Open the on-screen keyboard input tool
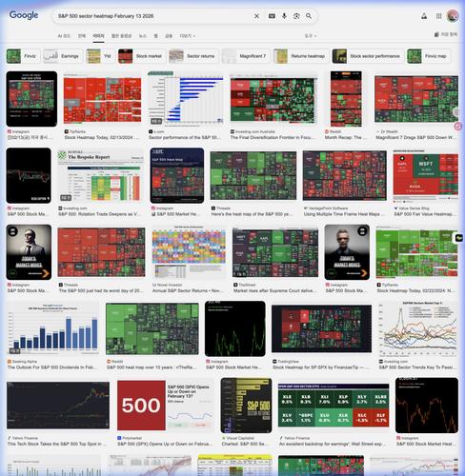465x476 pixels. tap(272, 16)
